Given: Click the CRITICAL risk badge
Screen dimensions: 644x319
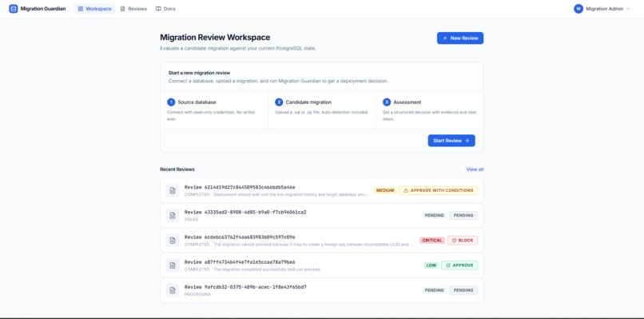Looking at the screenshot, I should tap(432, 241).
